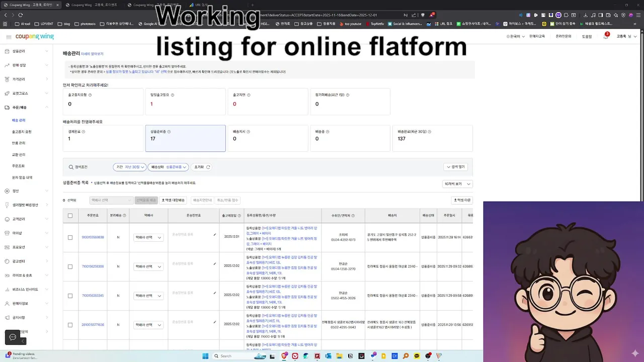Edit tracking number pencil for order 7100156263345
This screenshot has width=644, height=362.
click(x=214, y=293)
